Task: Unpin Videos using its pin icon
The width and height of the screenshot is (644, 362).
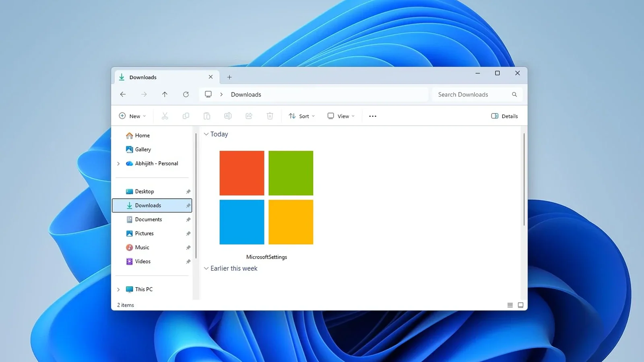Action: coord(188,261)
